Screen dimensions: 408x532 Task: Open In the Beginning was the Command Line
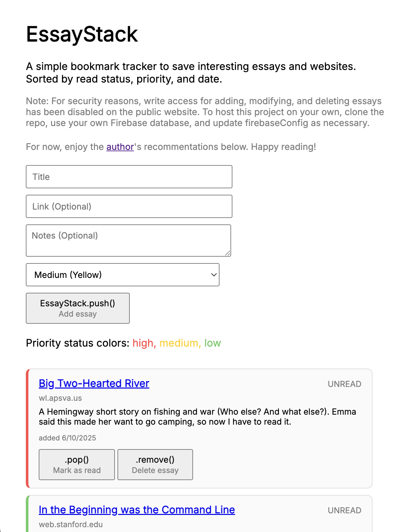137,510
